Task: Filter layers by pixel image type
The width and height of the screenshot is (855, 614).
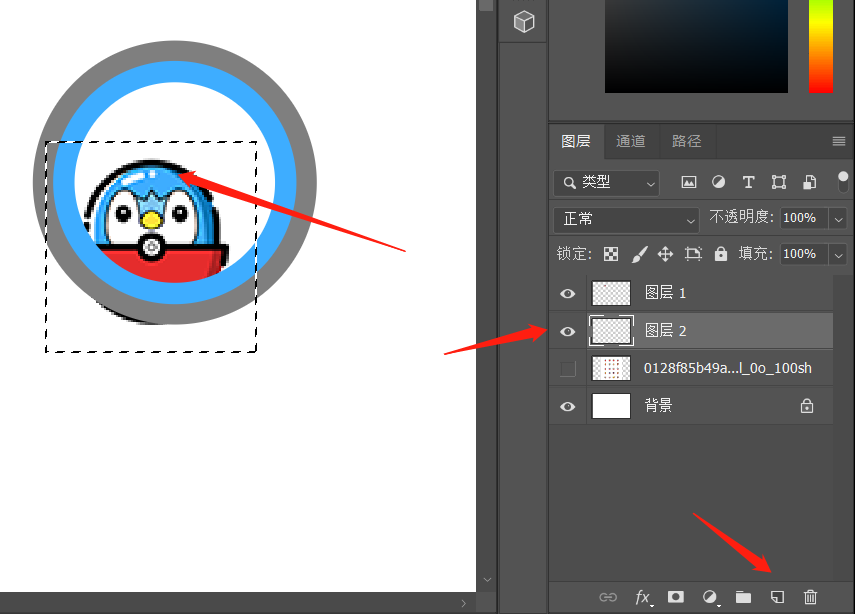Action: tap(689, 182)
